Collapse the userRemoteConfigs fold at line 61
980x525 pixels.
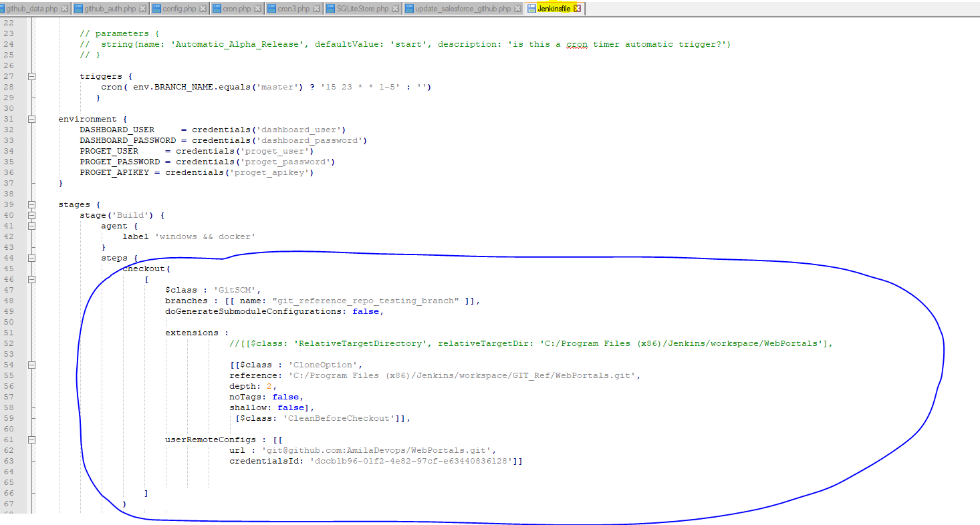(x=31, y=439)
